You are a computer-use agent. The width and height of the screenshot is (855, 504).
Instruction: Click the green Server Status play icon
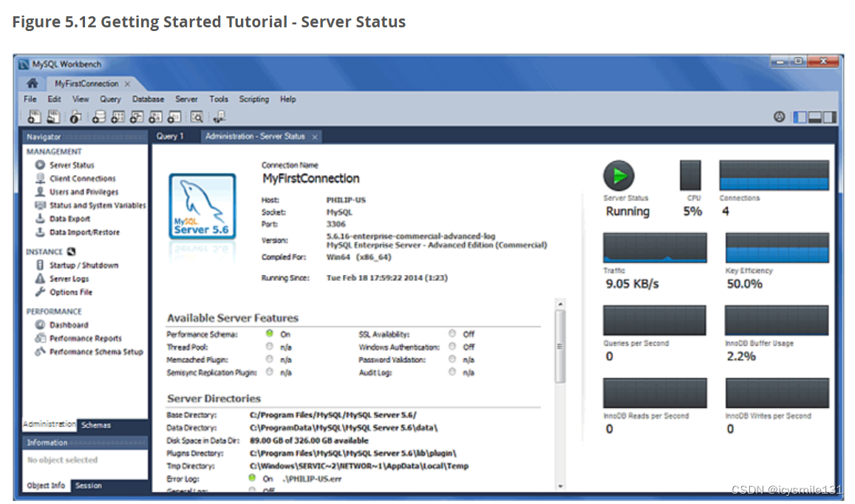(619, 176)
